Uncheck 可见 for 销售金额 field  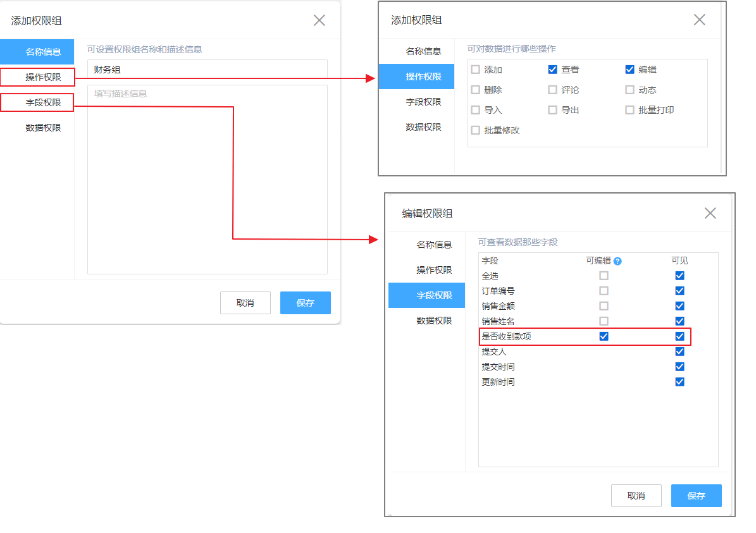click(x=679, y=306)
